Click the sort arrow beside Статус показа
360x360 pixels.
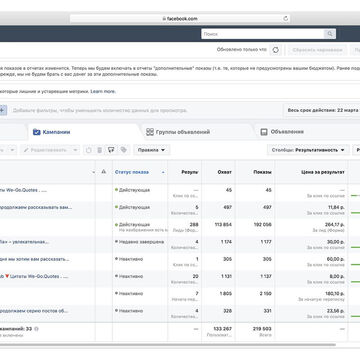pyautogui.click(x=163, y=172)
